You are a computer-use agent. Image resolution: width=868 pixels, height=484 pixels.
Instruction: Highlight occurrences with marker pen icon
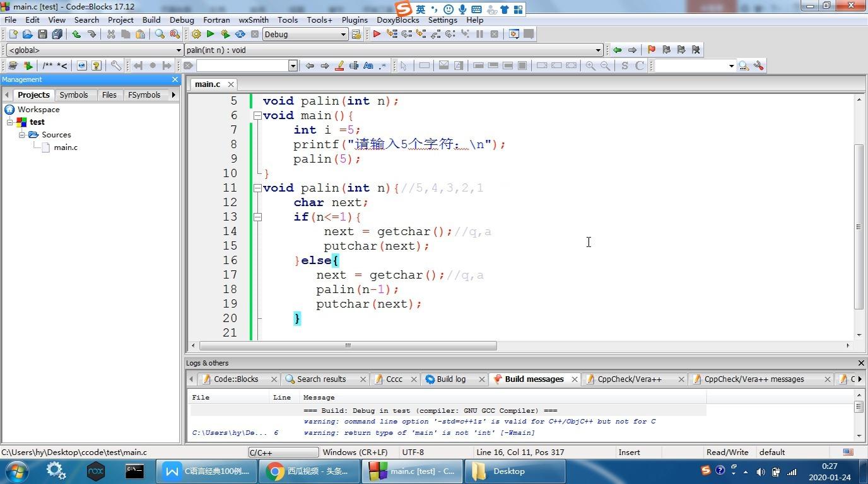339,66
